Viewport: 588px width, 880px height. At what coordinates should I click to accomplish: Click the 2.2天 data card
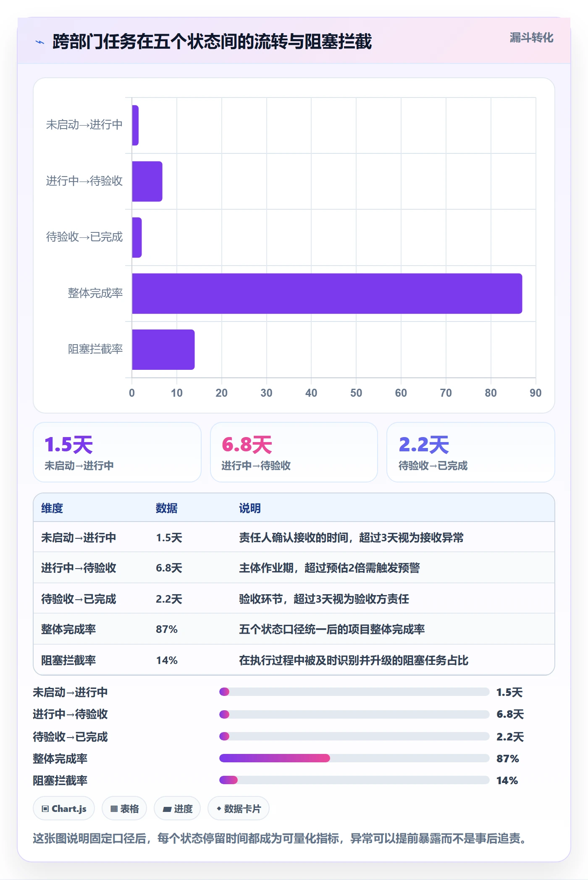click(471, 452)
